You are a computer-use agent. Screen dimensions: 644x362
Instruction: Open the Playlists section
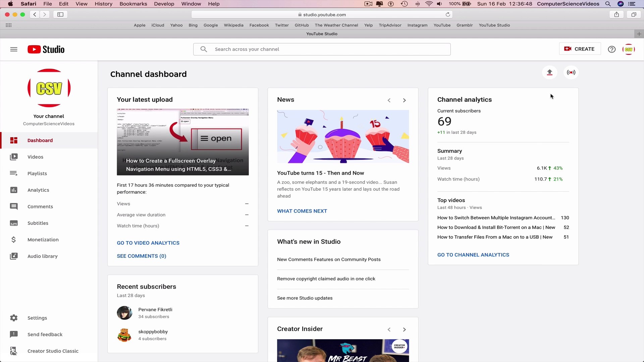pos(37,173)
